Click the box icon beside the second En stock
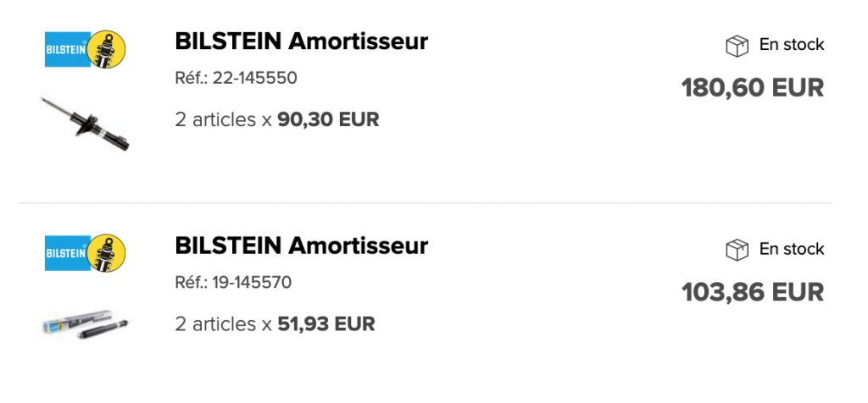Image resolution: width=868 pixels, height=403 pixels. click(x=737, y=250)
